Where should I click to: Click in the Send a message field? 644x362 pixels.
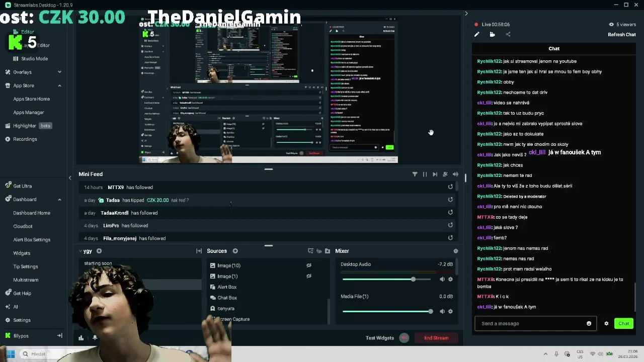(x=535, y=323)
